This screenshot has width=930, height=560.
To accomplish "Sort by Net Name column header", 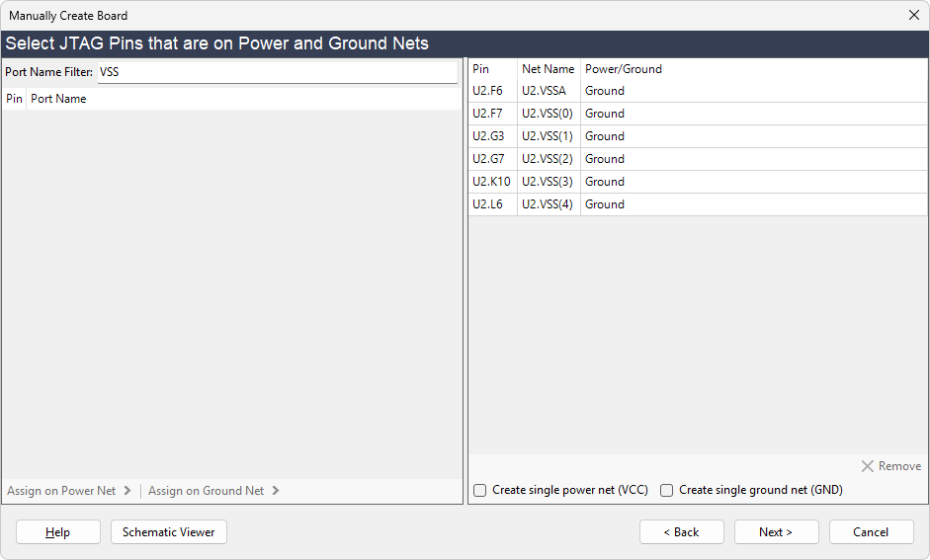I will coord(548,69).
